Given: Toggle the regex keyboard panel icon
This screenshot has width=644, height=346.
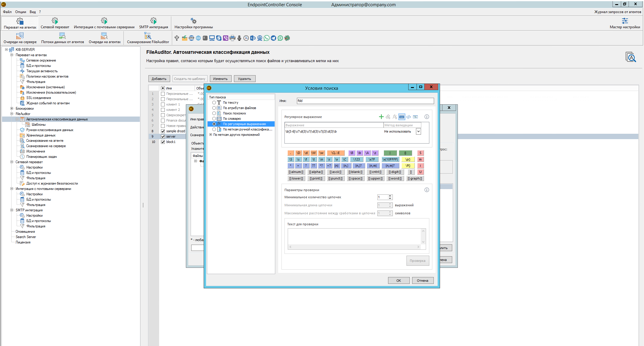Looking at the screenshot, I should (x=402, y=117).
